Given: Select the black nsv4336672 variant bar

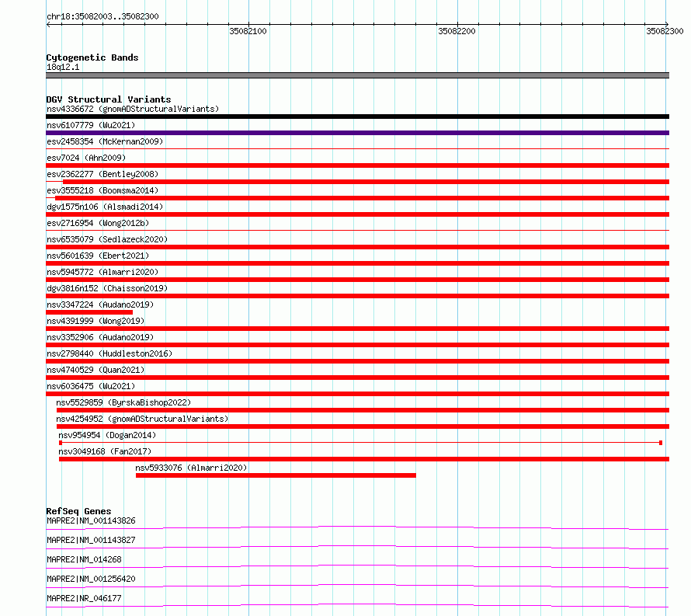Looking at the screenshot, I should [x=357, y=117].
